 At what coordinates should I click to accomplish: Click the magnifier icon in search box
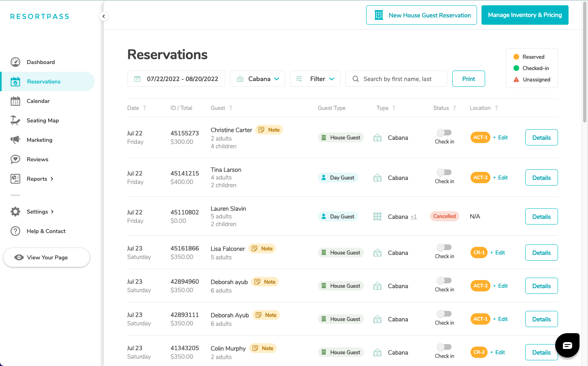coord(356,79)
